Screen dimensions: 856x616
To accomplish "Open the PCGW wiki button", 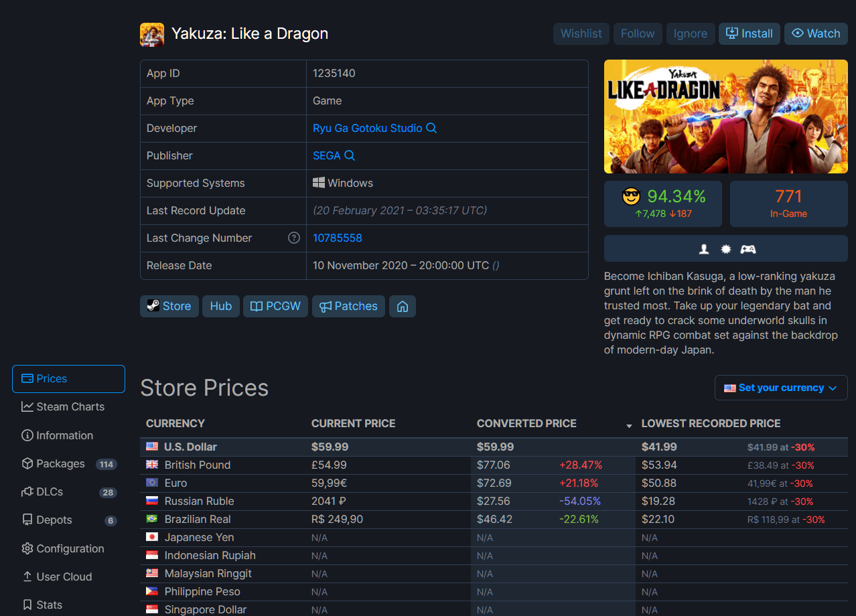I will [276, 306].
